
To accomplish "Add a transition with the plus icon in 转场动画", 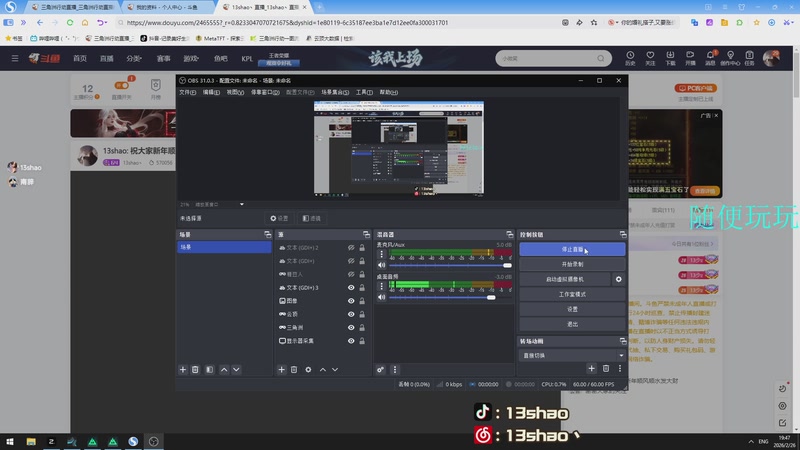I will point(591,368).
